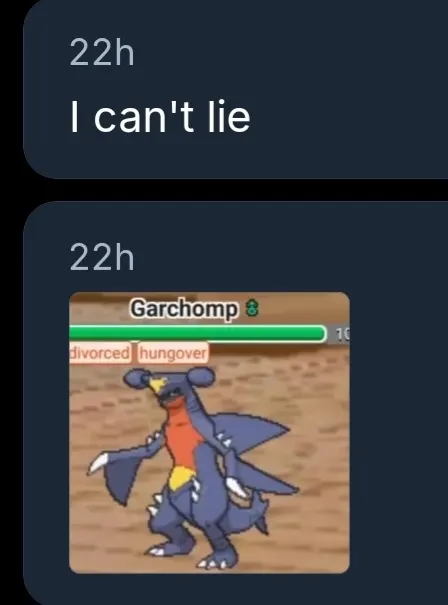This screenshot has width=448, height=605.
Task: Tap the '22h' timestamp above the Garchomp image
Action: 102,258
